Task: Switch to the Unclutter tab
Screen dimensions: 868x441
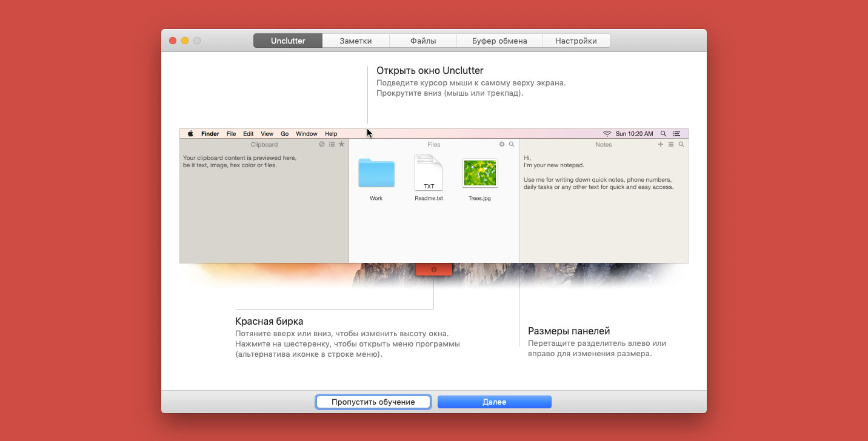Action: (288, 41)
